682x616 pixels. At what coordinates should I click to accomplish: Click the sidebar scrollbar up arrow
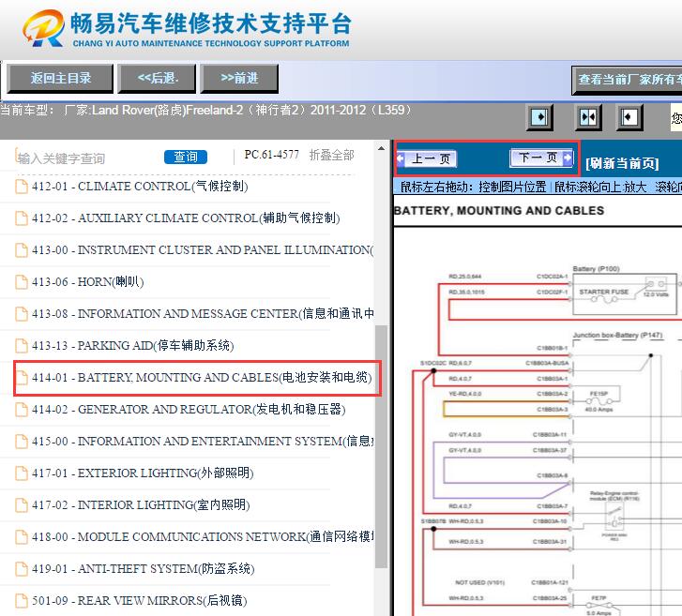click(381, 148)
